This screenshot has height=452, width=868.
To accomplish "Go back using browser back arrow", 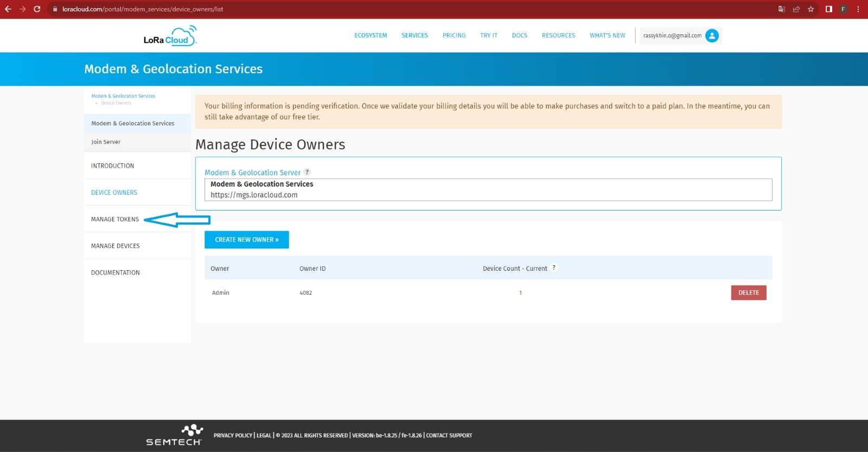I will coord(8,9).
